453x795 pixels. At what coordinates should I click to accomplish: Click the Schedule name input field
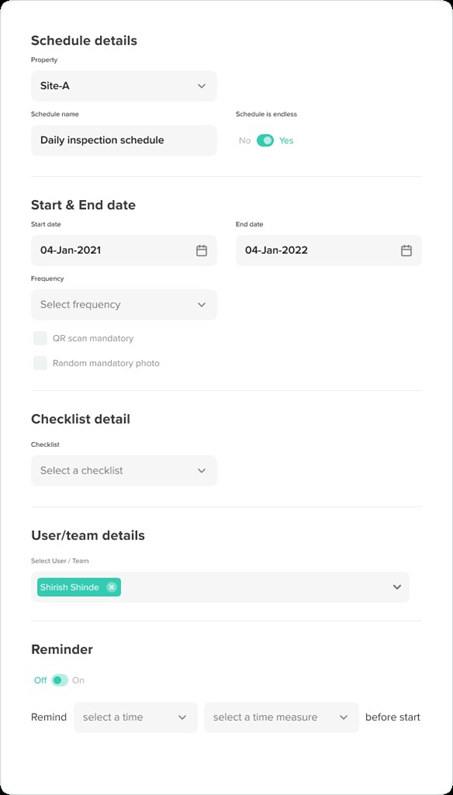click(x=124, y=140)
